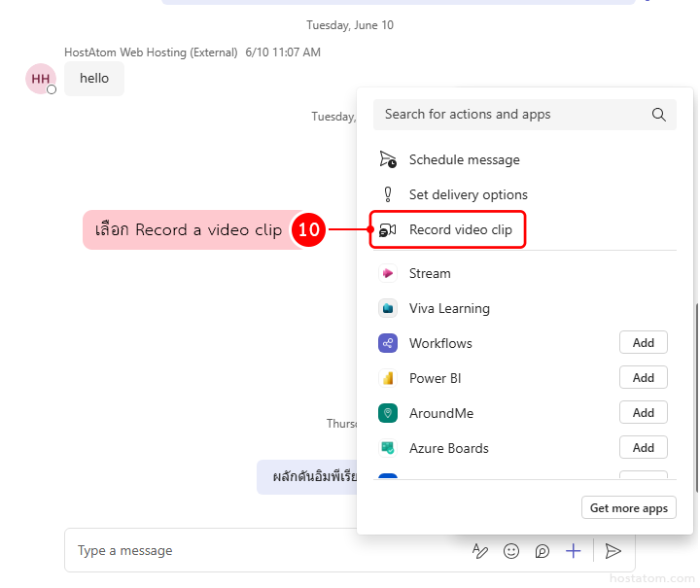Click the plus actions and apps button

click(574, 551)
